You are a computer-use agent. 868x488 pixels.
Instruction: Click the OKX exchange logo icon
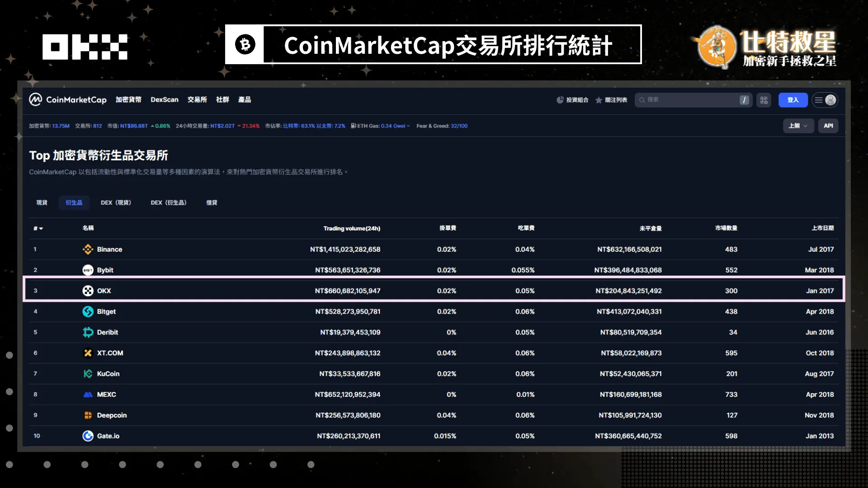88,291
